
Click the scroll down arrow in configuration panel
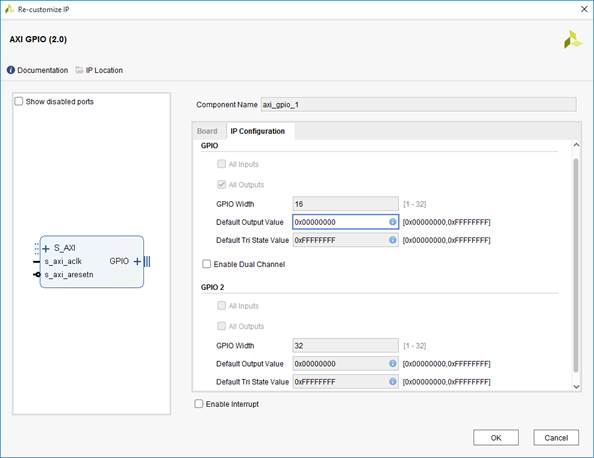(x=576, y=387)
